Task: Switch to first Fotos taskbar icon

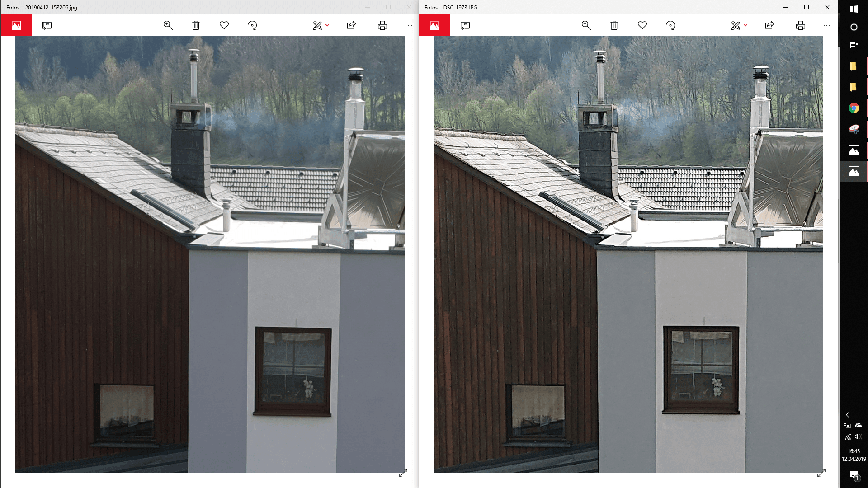Action: pyautogui.click(x=854, y=150)
